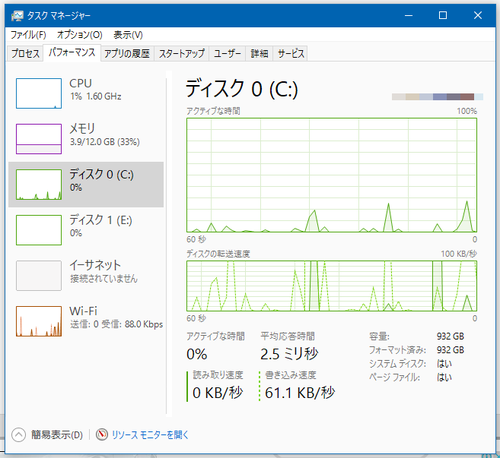Screen dimensions: 500x458
Task: Click the 書き込み速度 61.1 KB/秒 value
Action: click(x=300, y=393)
